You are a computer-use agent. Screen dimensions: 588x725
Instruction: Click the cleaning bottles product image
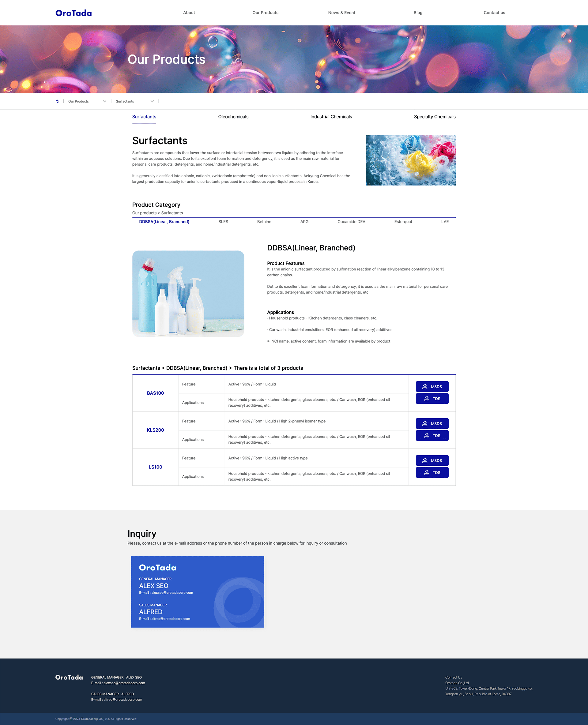tap(188, 294)
